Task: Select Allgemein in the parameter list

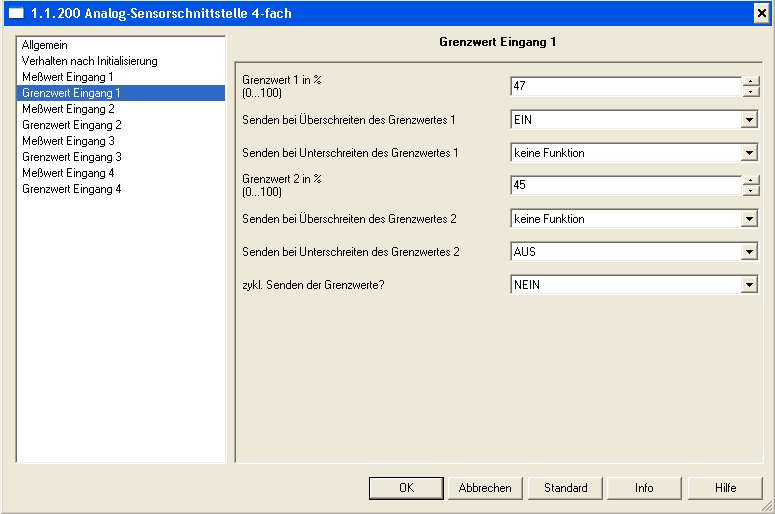Action: (45, 45)
